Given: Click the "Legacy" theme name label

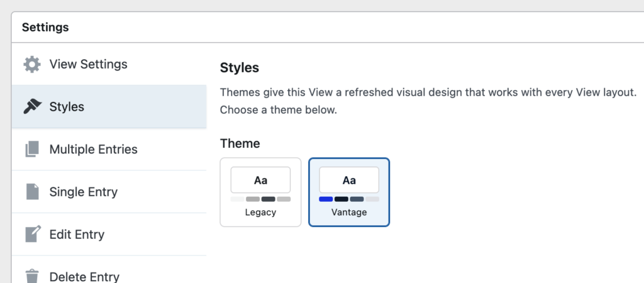Looking at the screenshot, I should point(260,213).
